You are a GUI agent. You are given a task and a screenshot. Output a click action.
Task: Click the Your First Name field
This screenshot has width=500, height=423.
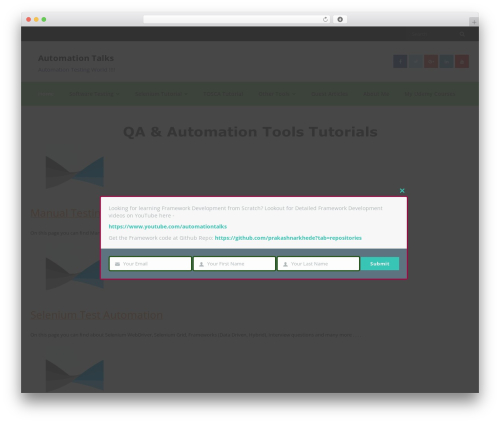234,264
